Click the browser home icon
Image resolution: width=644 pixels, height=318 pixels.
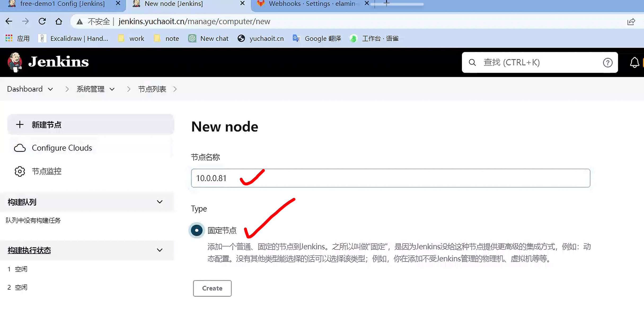click(x=59, y=21)
